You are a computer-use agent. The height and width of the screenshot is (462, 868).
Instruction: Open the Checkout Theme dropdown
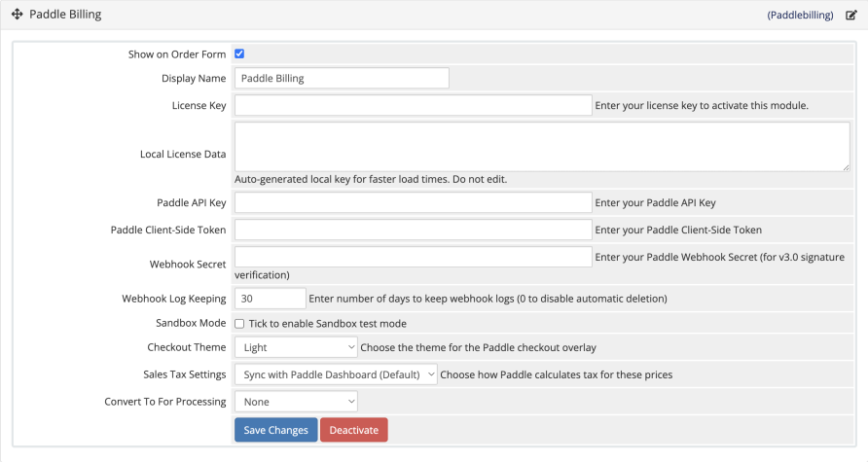click(296, 347)
